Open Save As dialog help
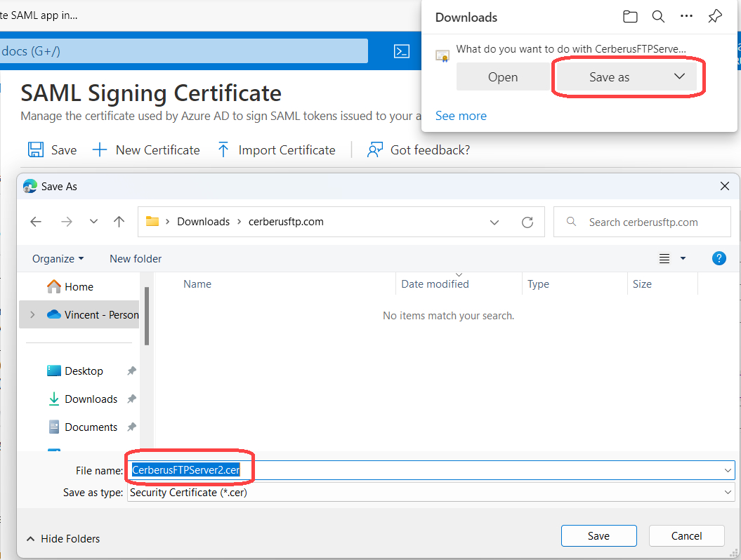The height and width of the screenshot is (560, 741). (x=719, y=258)
